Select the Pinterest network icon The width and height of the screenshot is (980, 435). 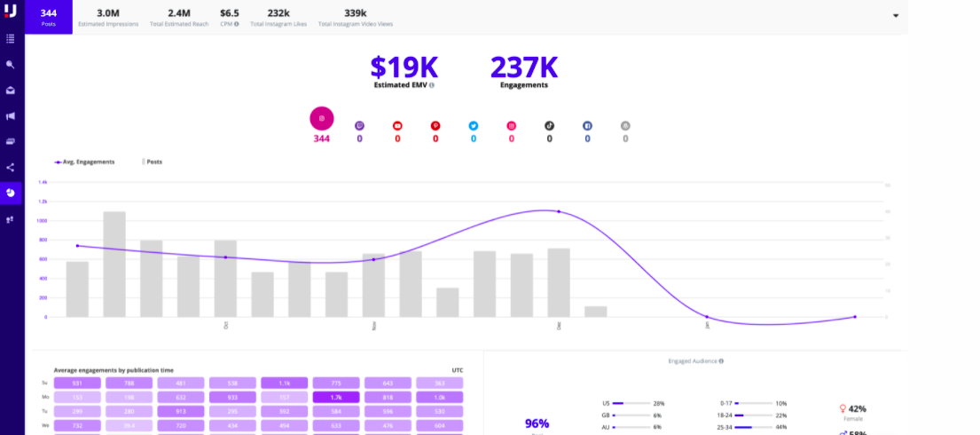click(x=435, y=126)
